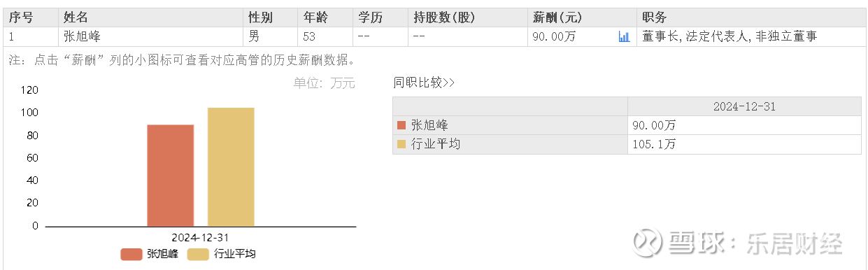868x270 pixels.
Task: Click the orange 张旭峰 salary bar
Action: tap(170, 176)
